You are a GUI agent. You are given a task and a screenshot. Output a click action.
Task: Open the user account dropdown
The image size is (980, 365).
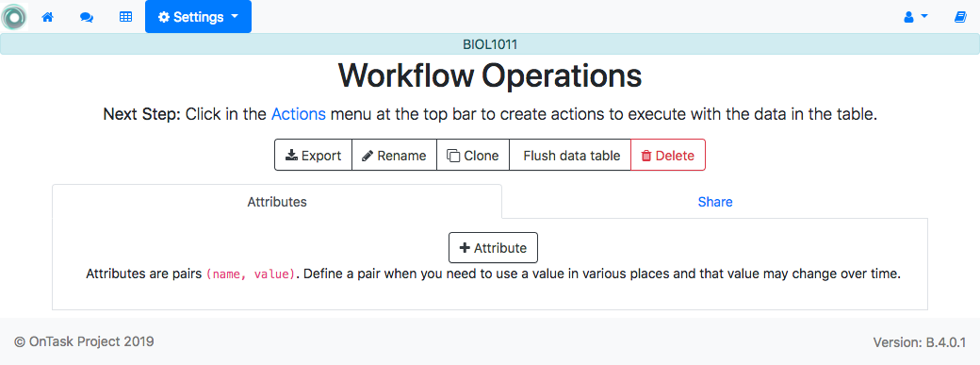(x=916, y=17)
